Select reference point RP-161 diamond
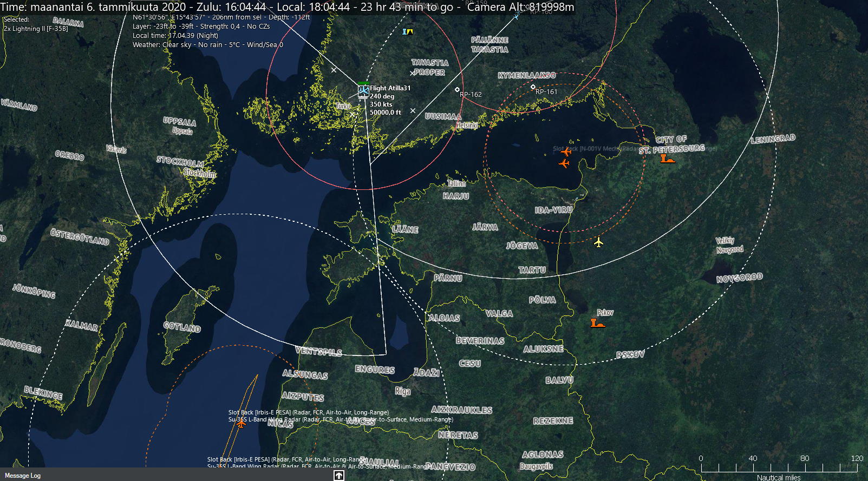 [533, 87]
